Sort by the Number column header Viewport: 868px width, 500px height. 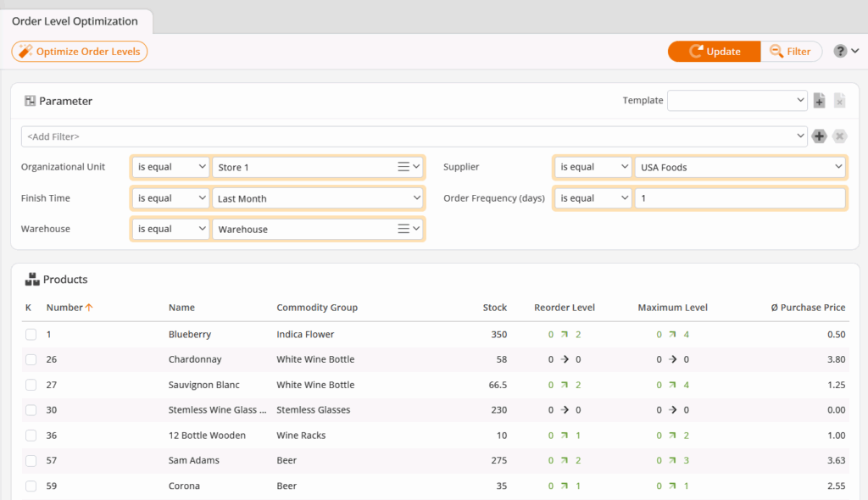64,308
